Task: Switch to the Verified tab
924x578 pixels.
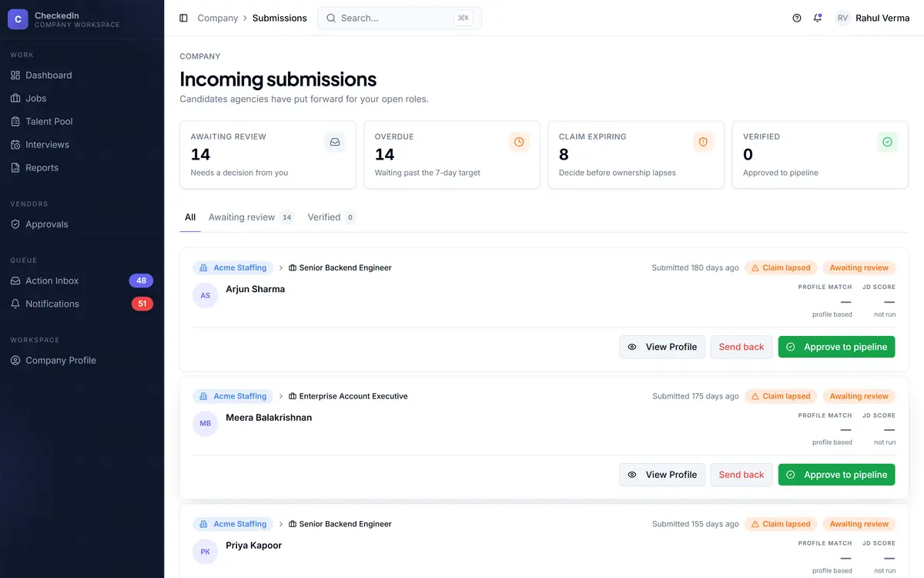Action: coord(331,217)
